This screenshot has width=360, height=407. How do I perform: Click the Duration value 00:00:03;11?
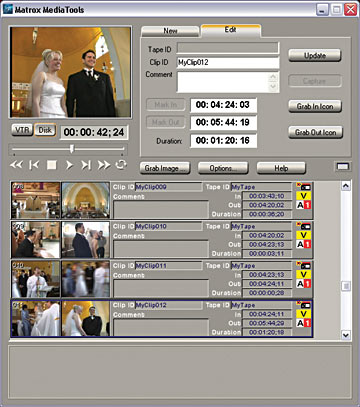point(267,254)
